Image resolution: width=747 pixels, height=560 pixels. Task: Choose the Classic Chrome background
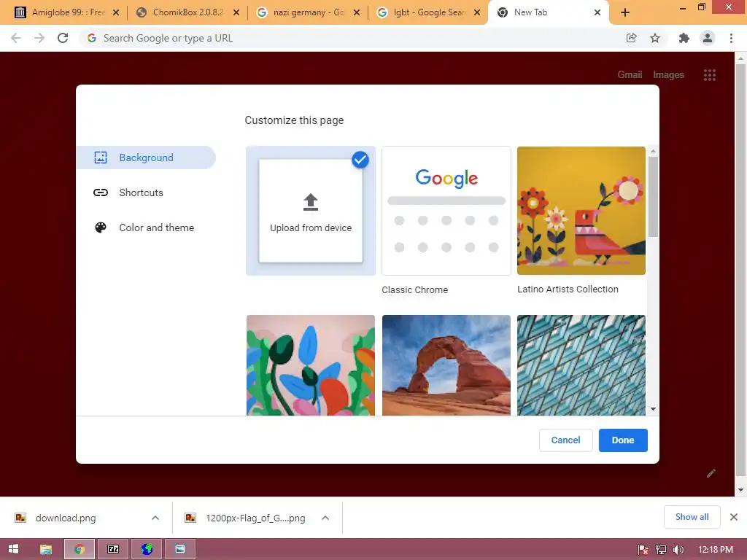point(446,211)
